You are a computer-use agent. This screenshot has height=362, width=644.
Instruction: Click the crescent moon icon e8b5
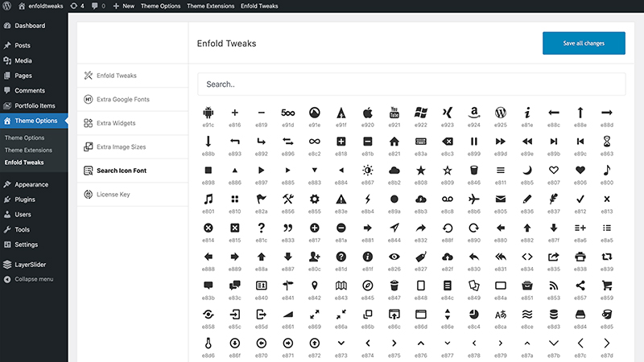click(527, 171)
